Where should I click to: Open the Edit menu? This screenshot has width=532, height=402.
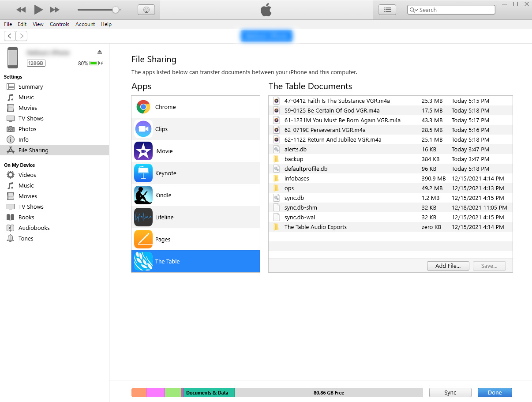tap(22, 24)
